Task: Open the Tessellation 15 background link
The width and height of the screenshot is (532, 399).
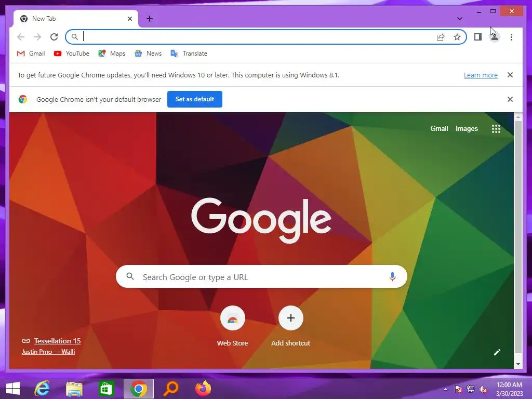Action: click(x=57, y=341)
